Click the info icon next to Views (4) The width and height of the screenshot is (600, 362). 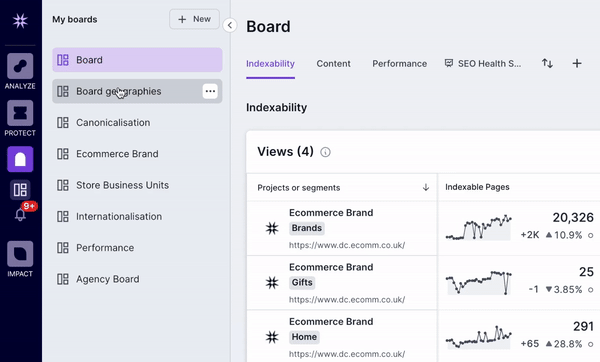click(325, 152)
